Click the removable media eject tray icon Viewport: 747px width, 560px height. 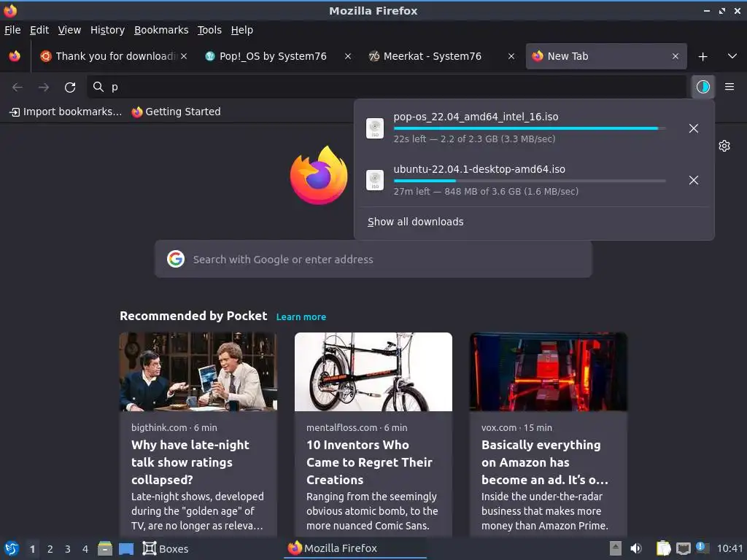point(616,548)
